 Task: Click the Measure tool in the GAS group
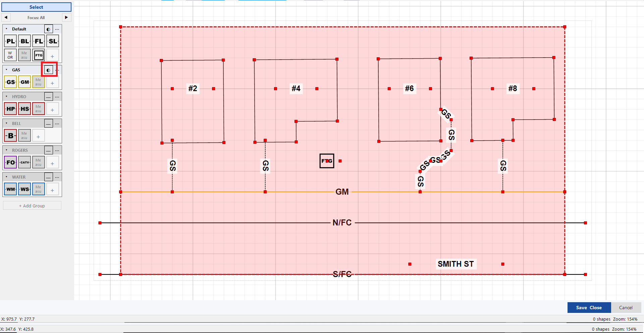click(x=39, y=82)
